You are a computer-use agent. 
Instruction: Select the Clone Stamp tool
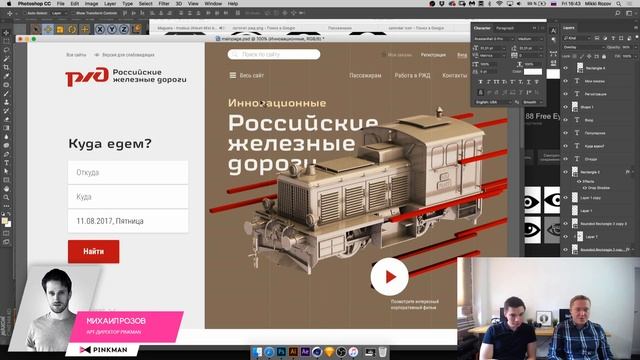6,102
